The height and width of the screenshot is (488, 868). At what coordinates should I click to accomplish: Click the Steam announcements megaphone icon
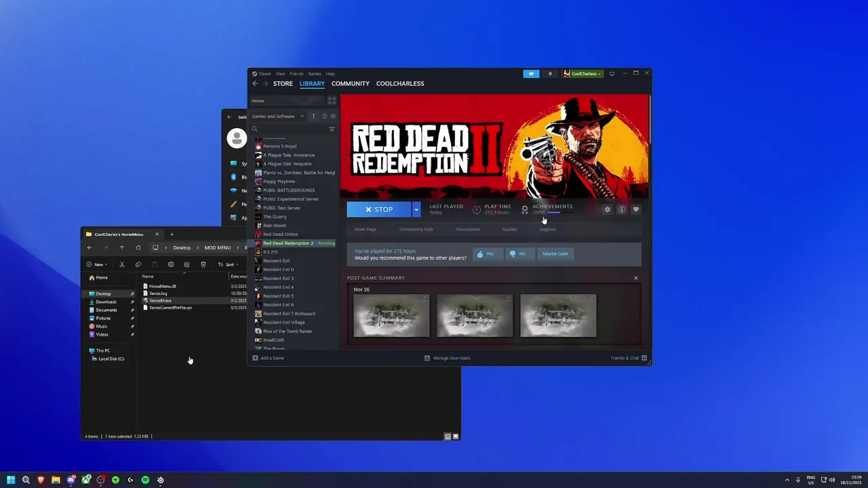pyautogui.click(x=531, y=74)
